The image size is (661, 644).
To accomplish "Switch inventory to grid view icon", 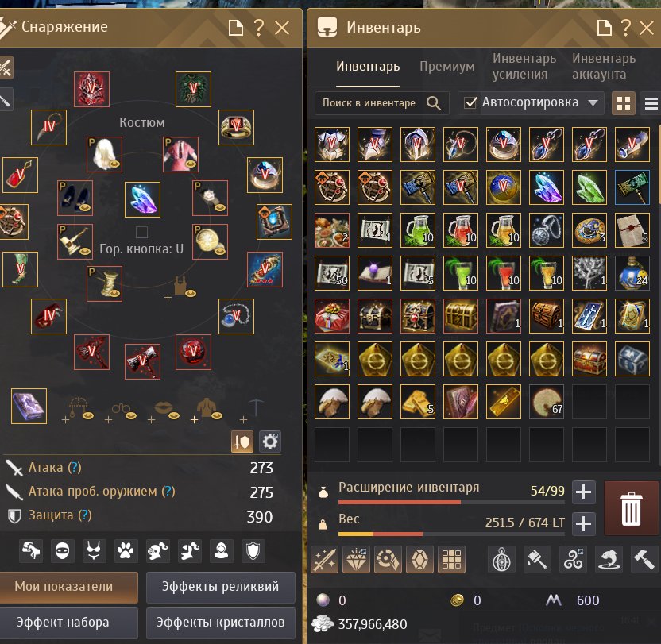I will click(623, 103).
